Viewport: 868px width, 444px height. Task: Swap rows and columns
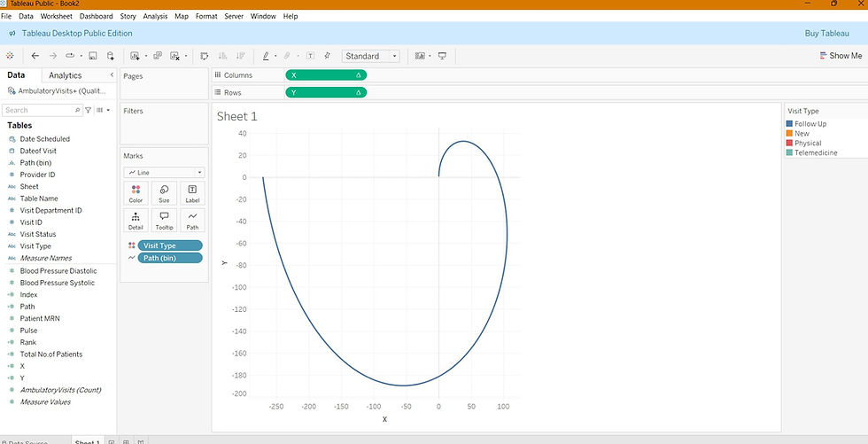(205, 56)
